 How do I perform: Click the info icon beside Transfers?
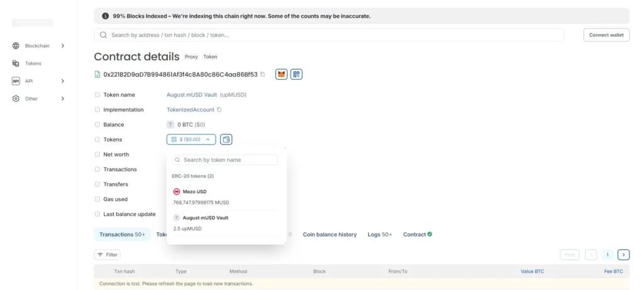(x=97, y=184)
